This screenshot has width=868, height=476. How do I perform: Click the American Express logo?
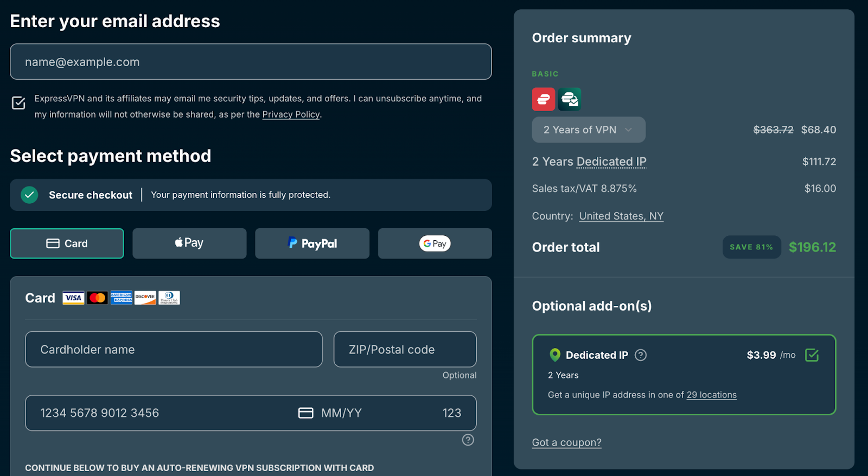[x=122, y=298]
